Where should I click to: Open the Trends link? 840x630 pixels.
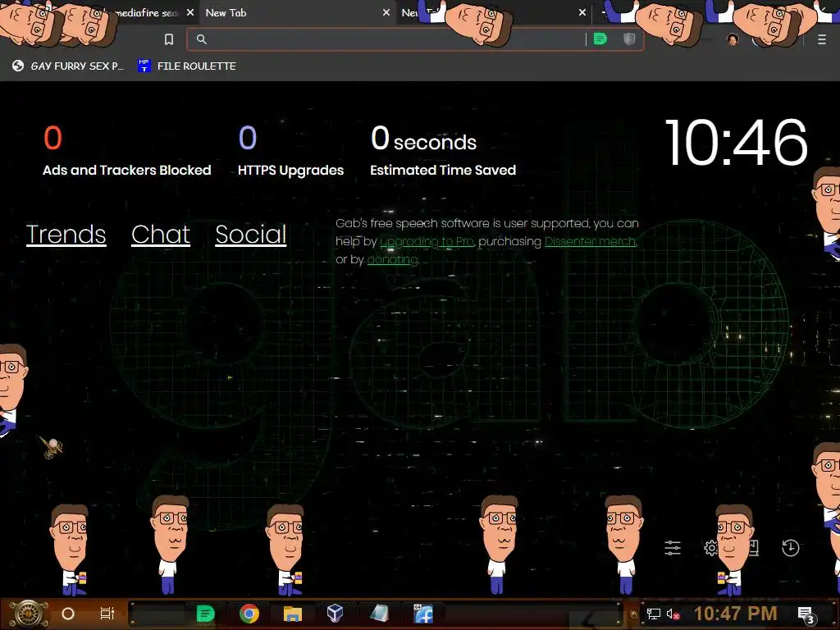point(66,234)
